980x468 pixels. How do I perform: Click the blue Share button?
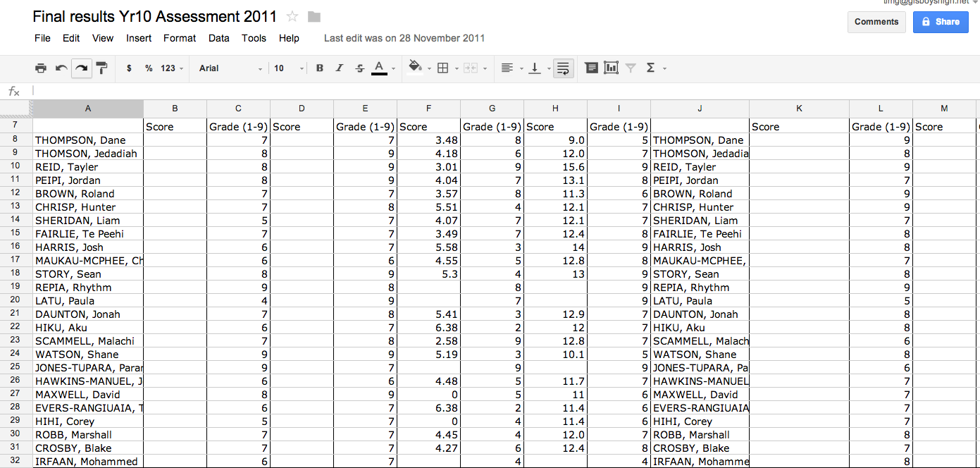pyautogui.click(x=941, y=22)
